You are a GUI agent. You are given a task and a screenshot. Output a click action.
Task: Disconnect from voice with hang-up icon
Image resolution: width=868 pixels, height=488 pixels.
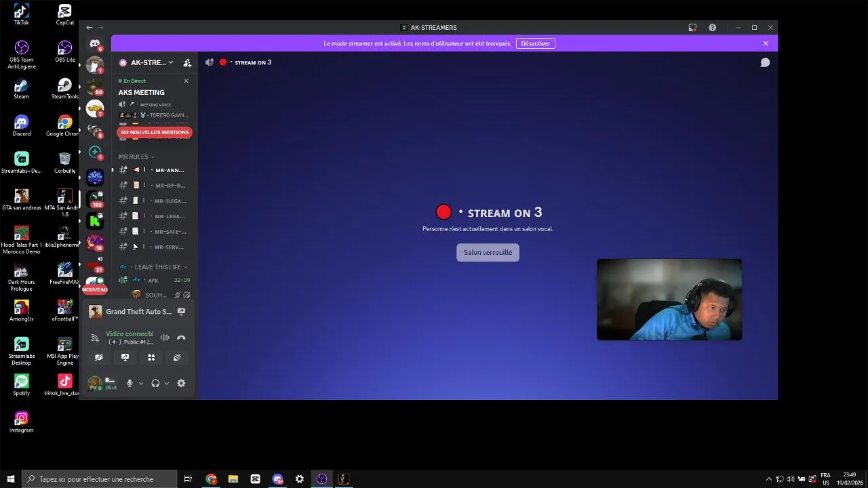pos(181,338)
